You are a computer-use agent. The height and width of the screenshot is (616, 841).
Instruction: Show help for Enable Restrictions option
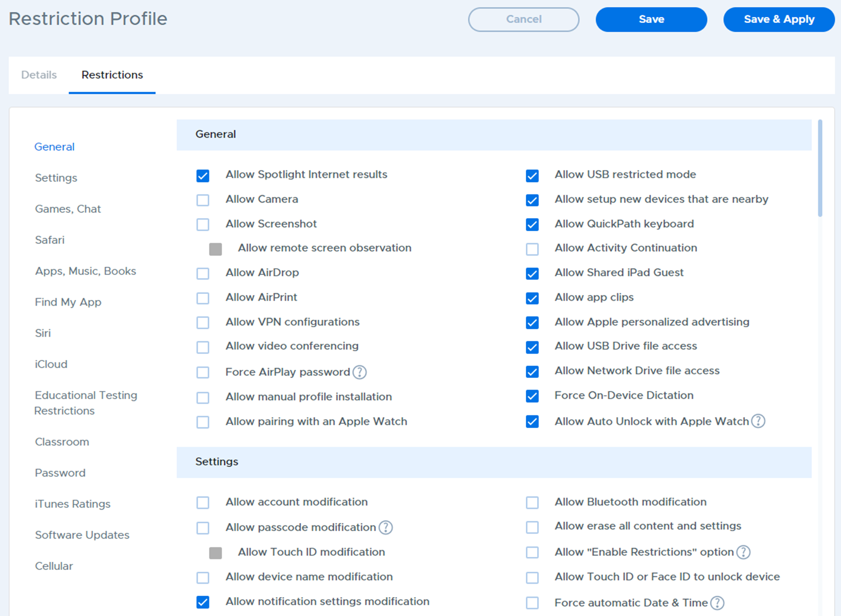point(743,552)
